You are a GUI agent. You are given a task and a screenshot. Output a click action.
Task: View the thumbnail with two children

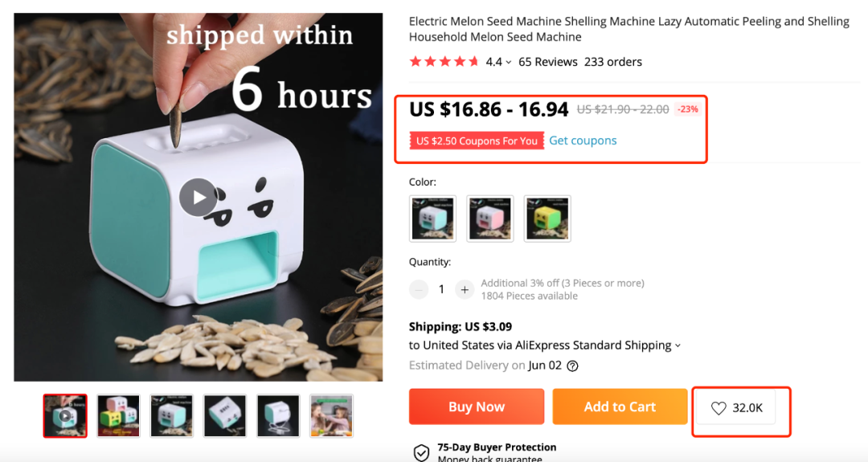point(332,416)
